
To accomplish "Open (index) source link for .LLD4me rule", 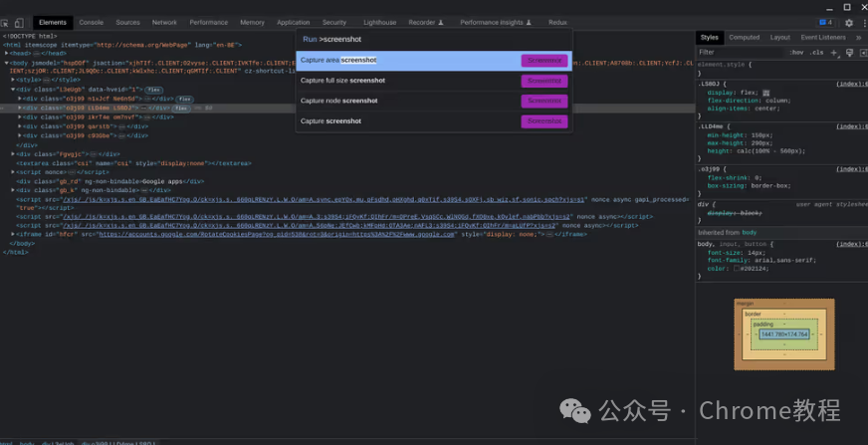I will [x=851, y=126].
